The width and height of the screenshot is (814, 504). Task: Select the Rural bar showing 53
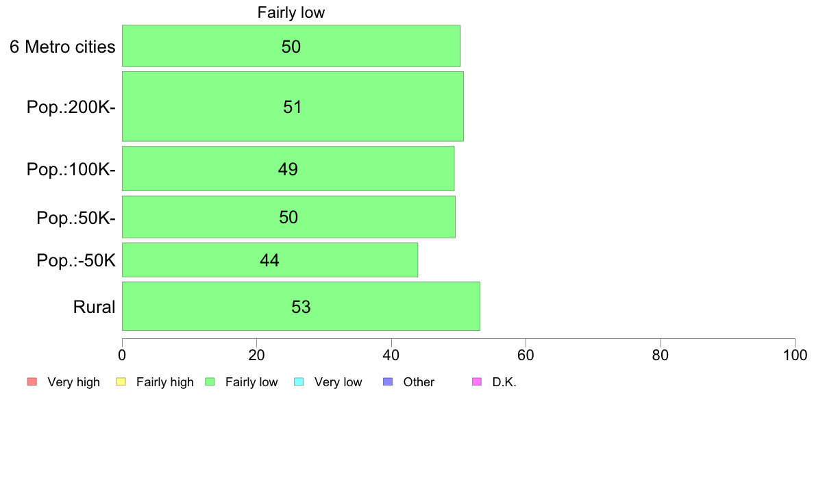pyautogui.click(x=301, y=306)
